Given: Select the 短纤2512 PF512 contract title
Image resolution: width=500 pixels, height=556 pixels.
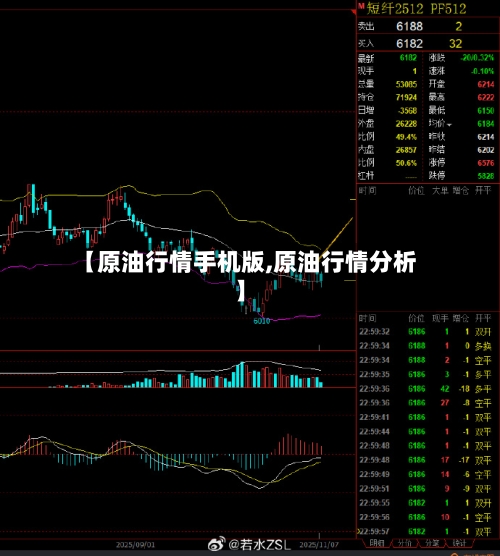Looking at the screenshot, I should (416, 9).
